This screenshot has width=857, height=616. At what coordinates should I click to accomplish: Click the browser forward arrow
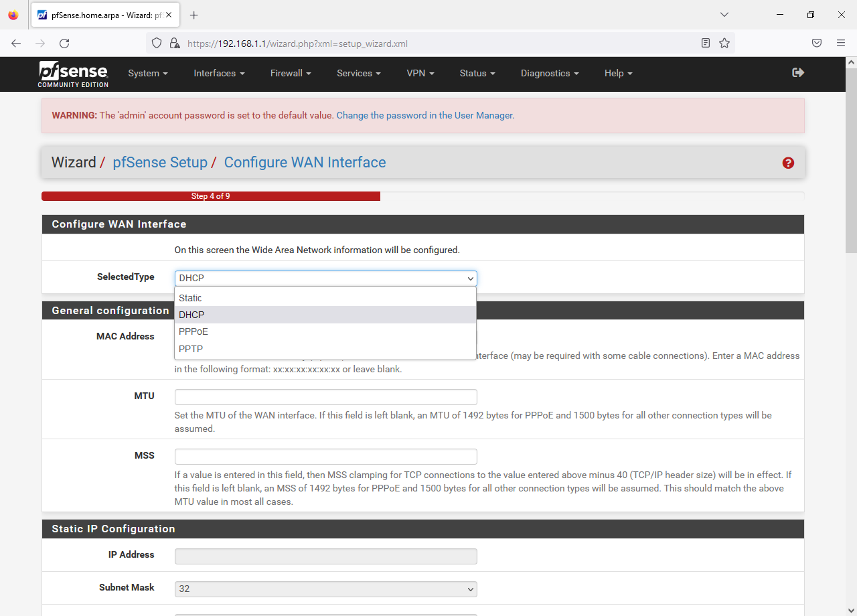pyautogui.click(x=40, y=43)
